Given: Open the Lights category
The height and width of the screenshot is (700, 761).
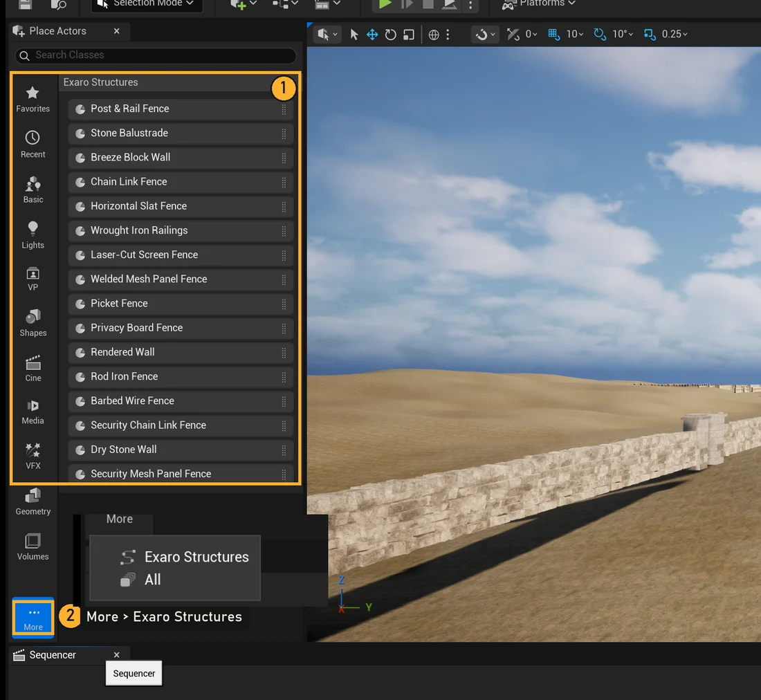Looking at the screenshot, I should (x=33, y=235).
